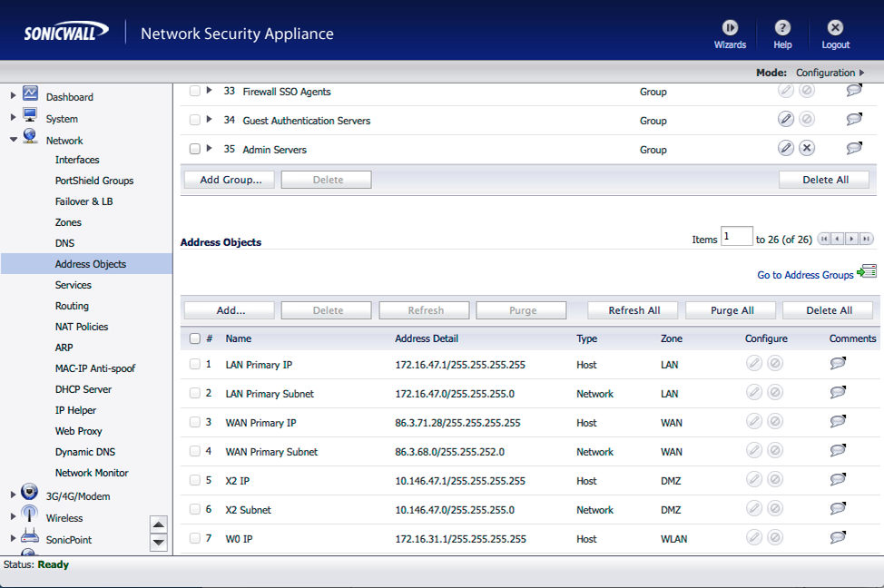Open the Mode Configuration arrow
This screenshot has width=884, height=588.
(861, 73)
